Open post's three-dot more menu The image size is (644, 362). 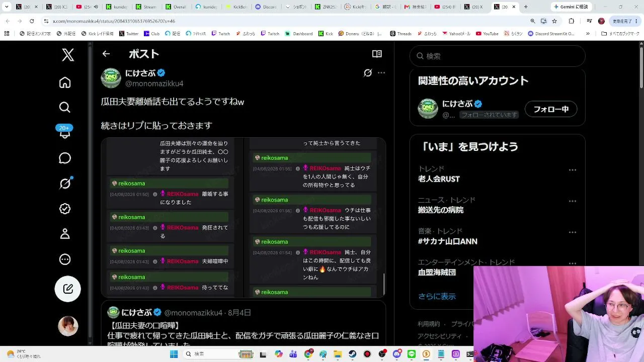click(381, 73)
